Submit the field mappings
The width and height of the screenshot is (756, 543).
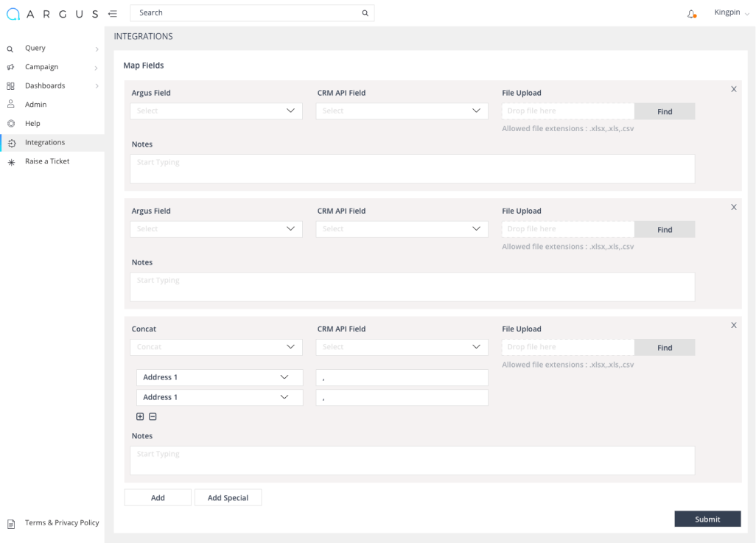(707, 519)
